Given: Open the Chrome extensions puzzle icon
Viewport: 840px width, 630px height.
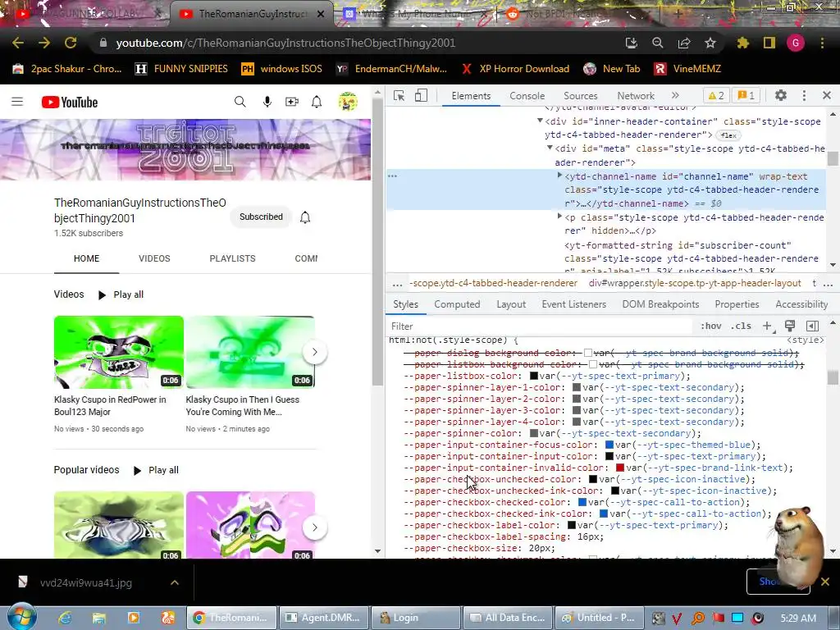Looking at the screenshot, I should pos(743,43).
